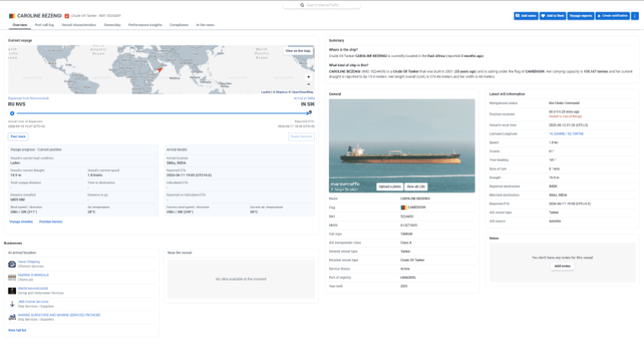The image size is (644, 345).
Task: Open Voyage reports
Action: 580,16
